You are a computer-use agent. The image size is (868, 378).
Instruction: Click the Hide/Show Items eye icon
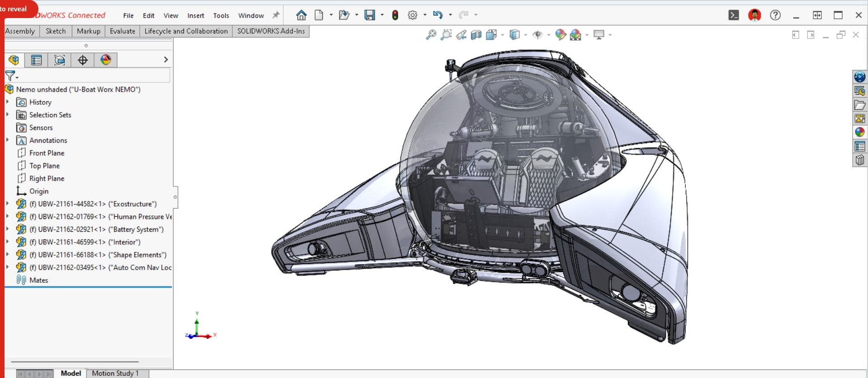coord(538,35)
